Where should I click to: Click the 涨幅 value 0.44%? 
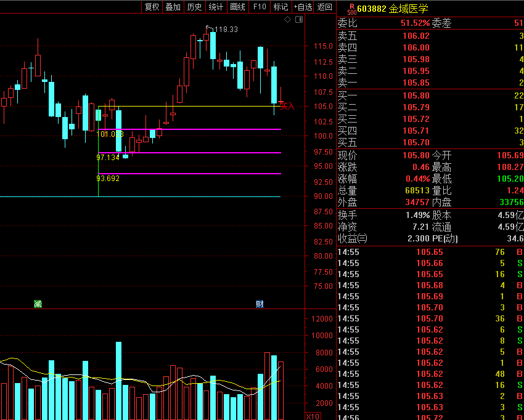418,179
